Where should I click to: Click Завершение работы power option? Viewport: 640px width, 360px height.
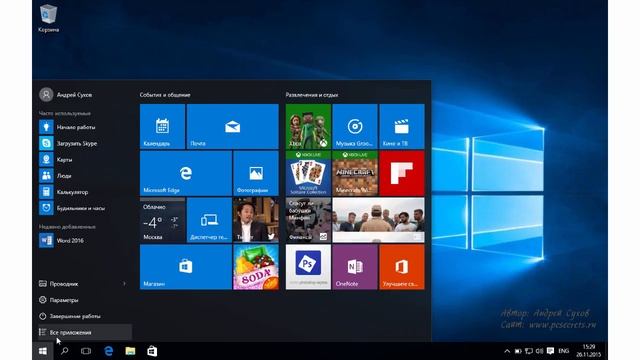(85, 316)
